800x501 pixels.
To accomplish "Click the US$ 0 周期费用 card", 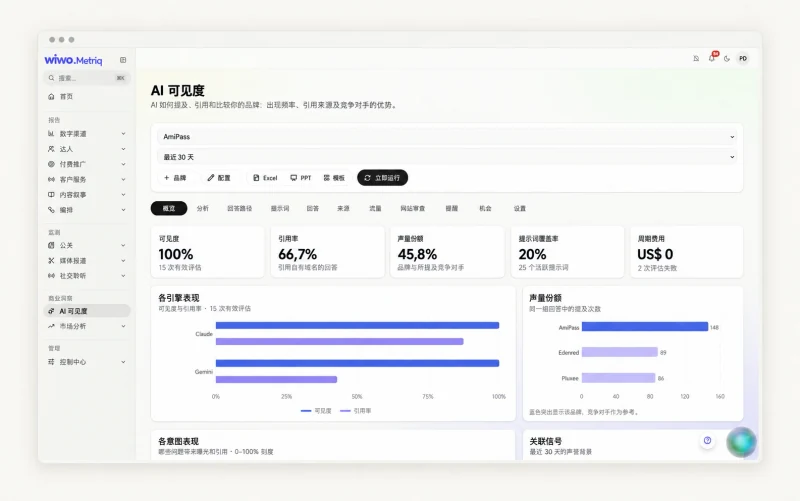I will pyautogui.click(x=687, y=252).
